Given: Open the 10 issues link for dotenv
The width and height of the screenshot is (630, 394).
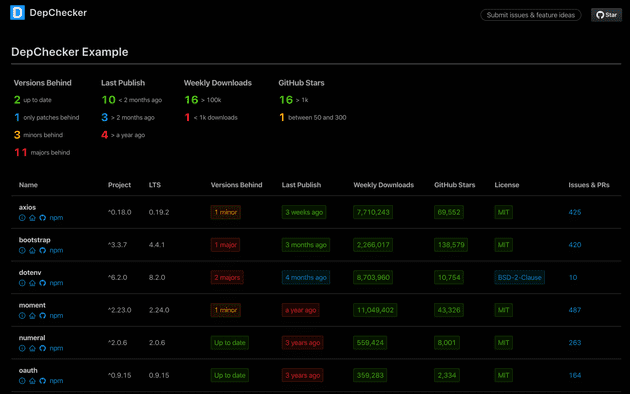Looking at the screenshot, I should tap(573, 278).
